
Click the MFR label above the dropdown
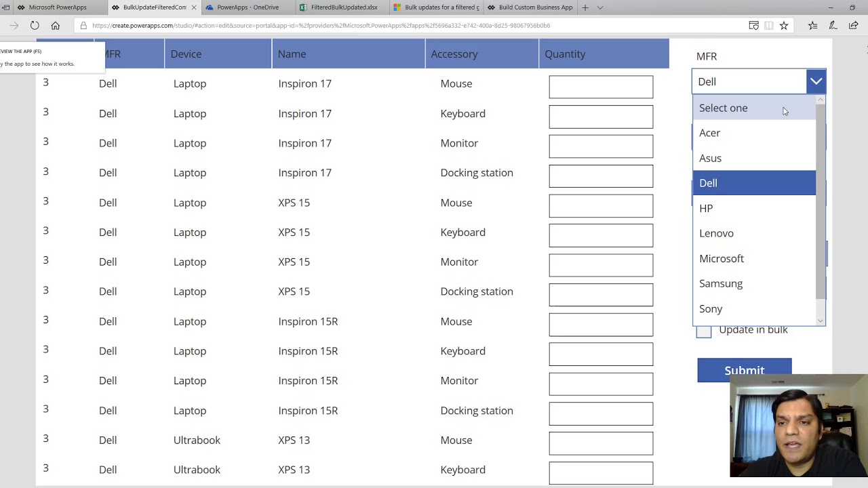[707, 56]
